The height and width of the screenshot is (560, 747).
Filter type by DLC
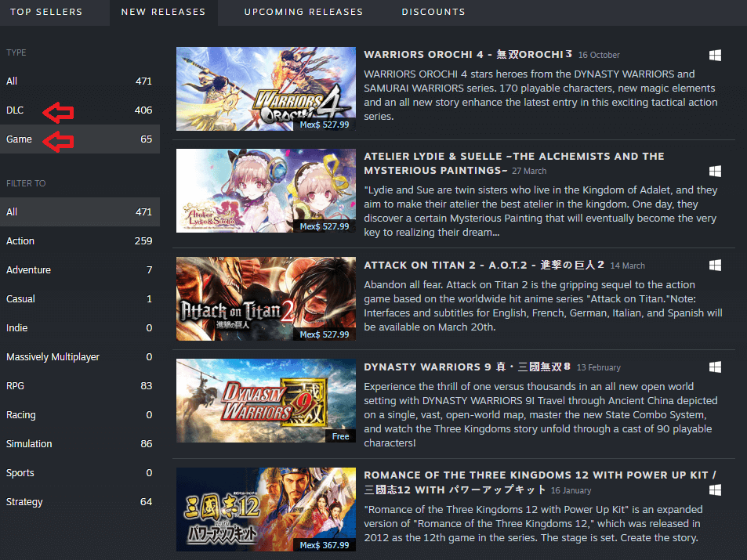point(79,110)
